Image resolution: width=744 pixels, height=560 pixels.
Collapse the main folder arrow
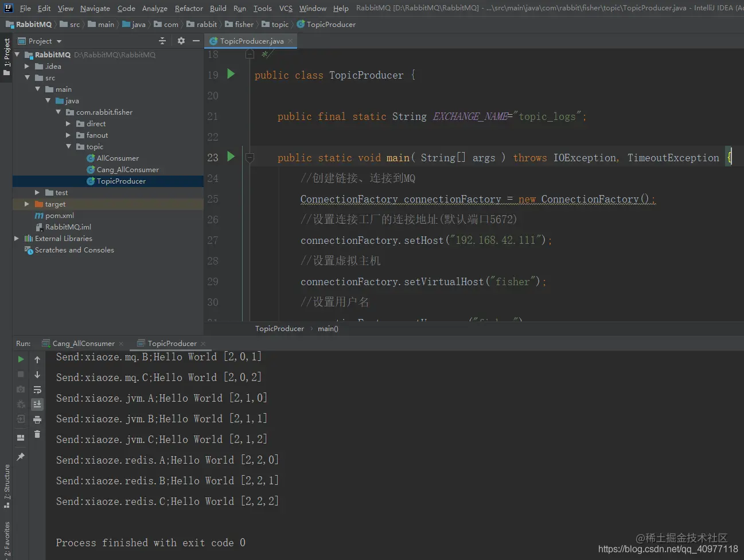coord(38,89)
